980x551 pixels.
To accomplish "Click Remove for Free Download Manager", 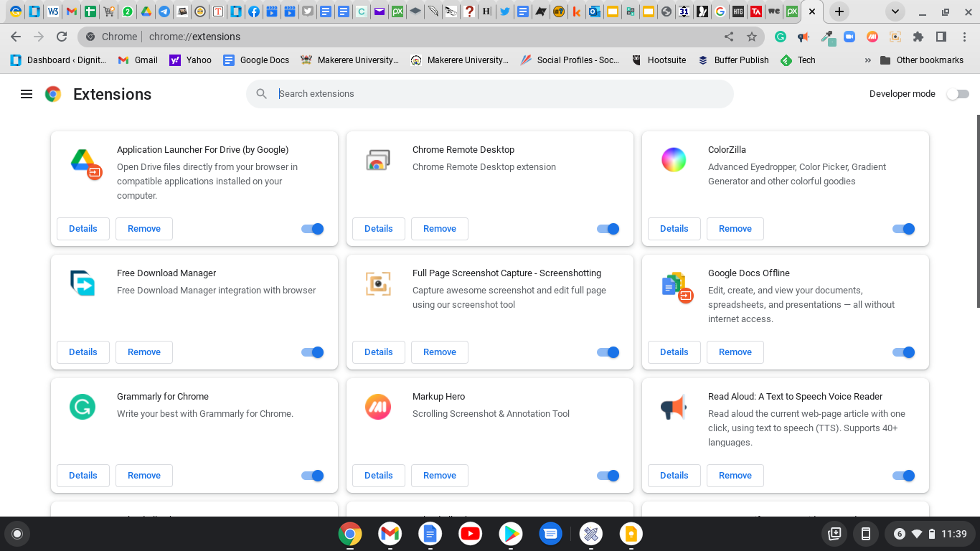I will pyautogui.click(x=144, y=352).
